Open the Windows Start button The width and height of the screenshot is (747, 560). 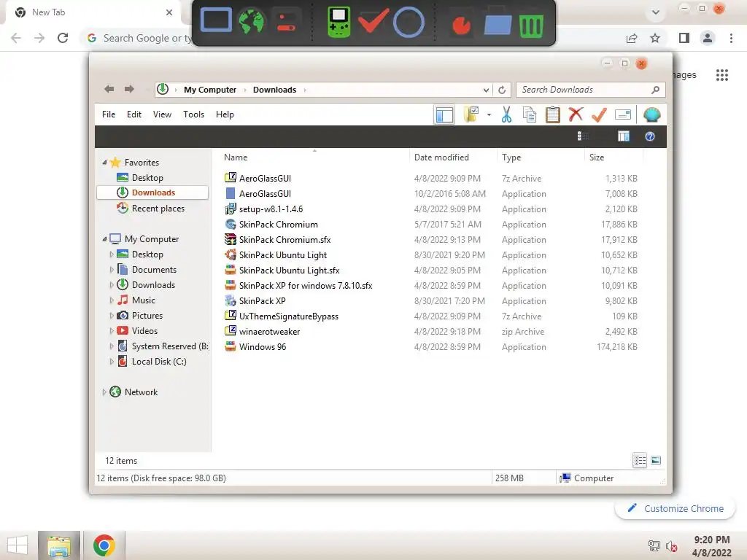18,545
